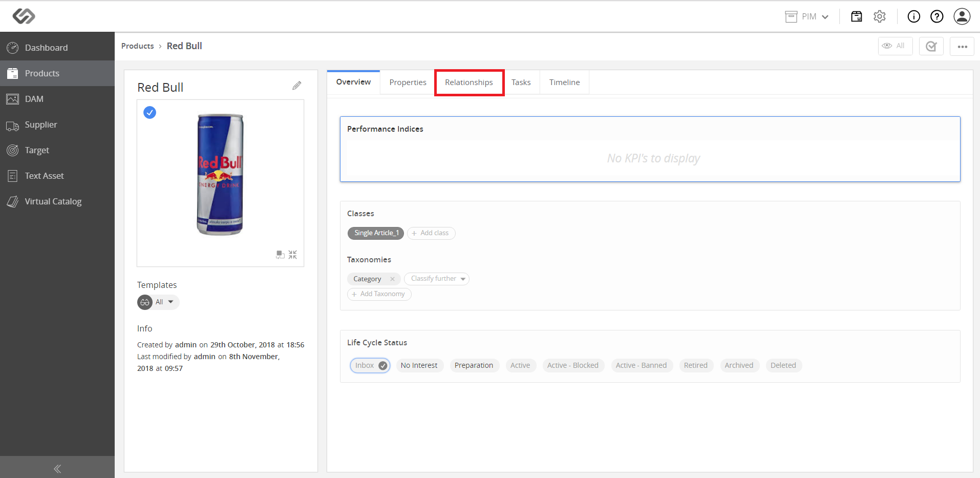
Task: Open the Templates All dropdown
Action: tap(158, 302)
